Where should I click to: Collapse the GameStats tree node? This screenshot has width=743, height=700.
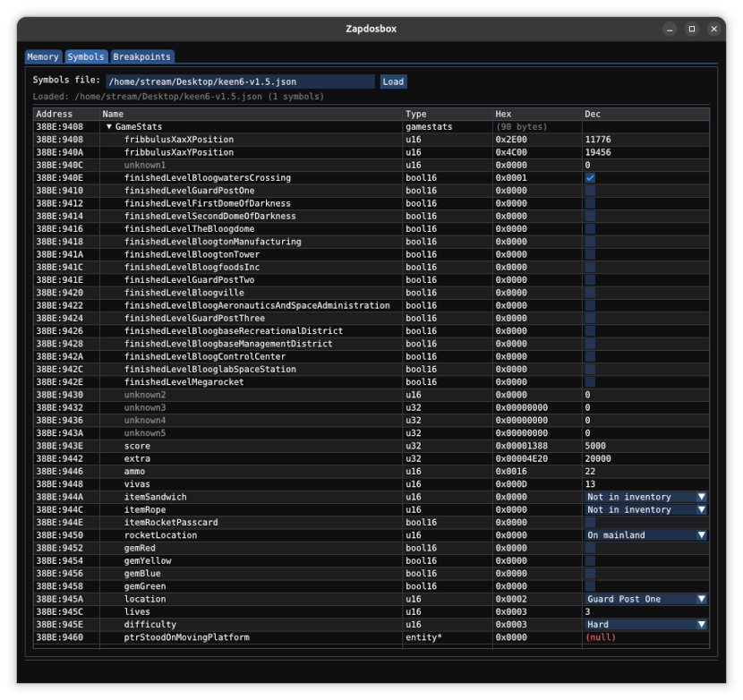tap(109, 126)
